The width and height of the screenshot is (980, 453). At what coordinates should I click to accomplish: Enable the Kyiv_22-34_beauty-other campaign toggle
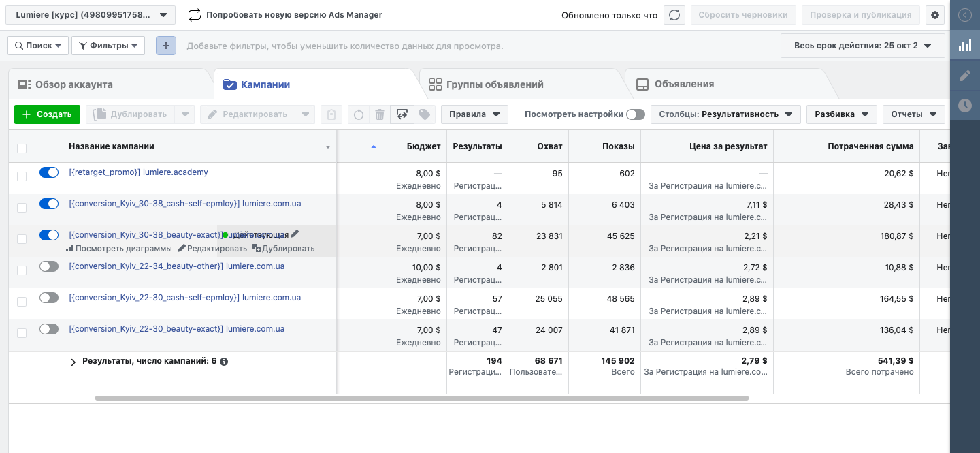click(x=49, y=267)
